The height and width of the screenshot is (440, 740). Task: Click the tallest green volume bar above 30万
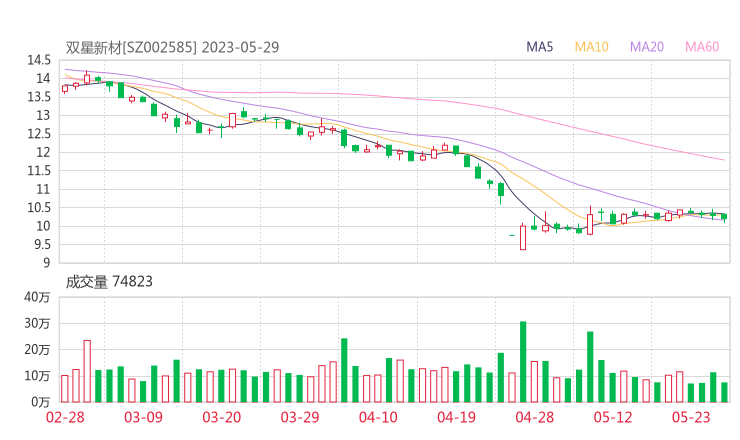point(523,362)
